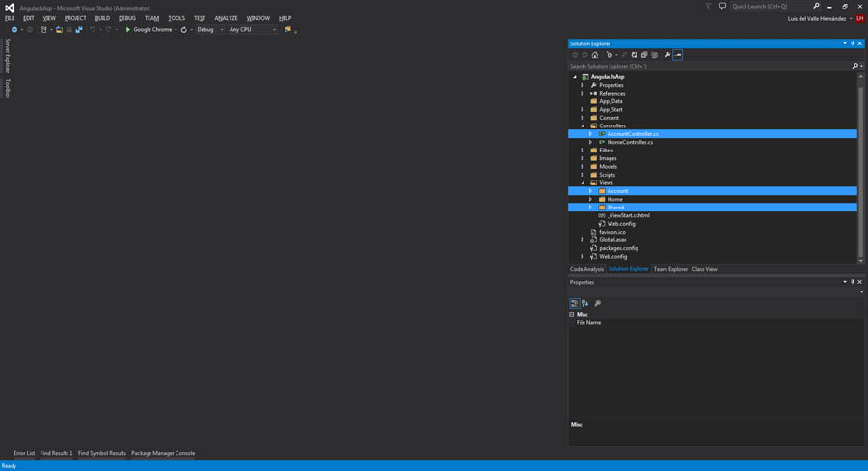Switch to the Team Explorer tab
The image size is (868, 471).
(x=670, y=269)
